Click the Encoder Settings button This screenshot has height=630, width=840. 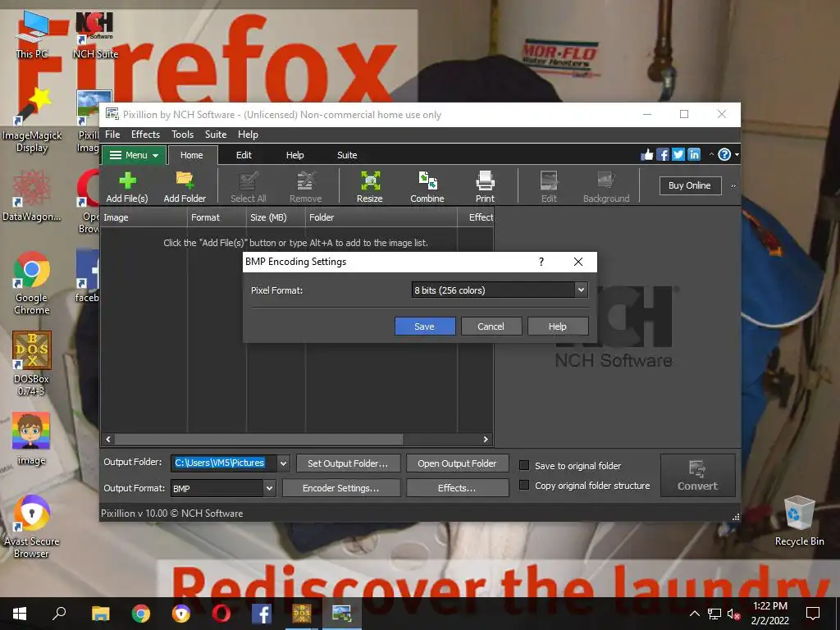tap(340, 488)
